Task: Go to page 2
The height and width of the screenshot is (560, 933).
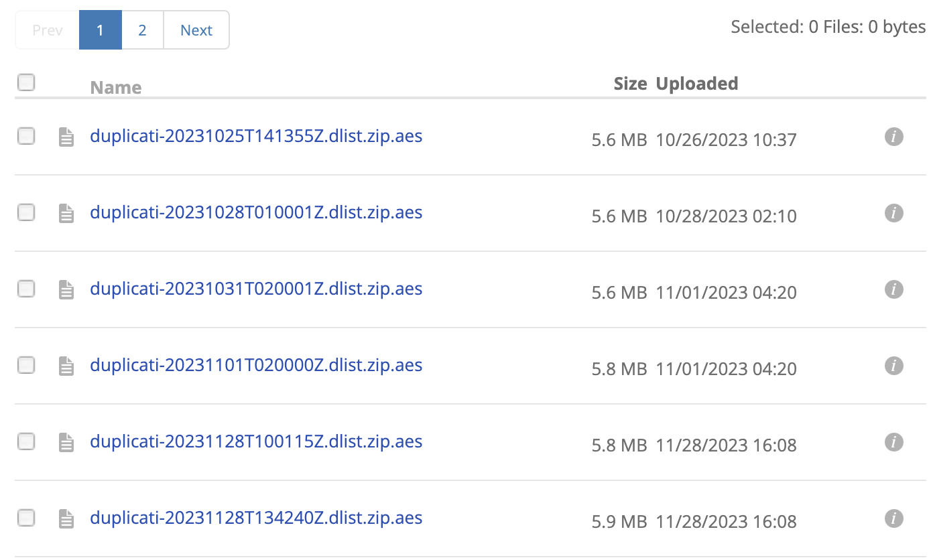Action: coord(142,30)
